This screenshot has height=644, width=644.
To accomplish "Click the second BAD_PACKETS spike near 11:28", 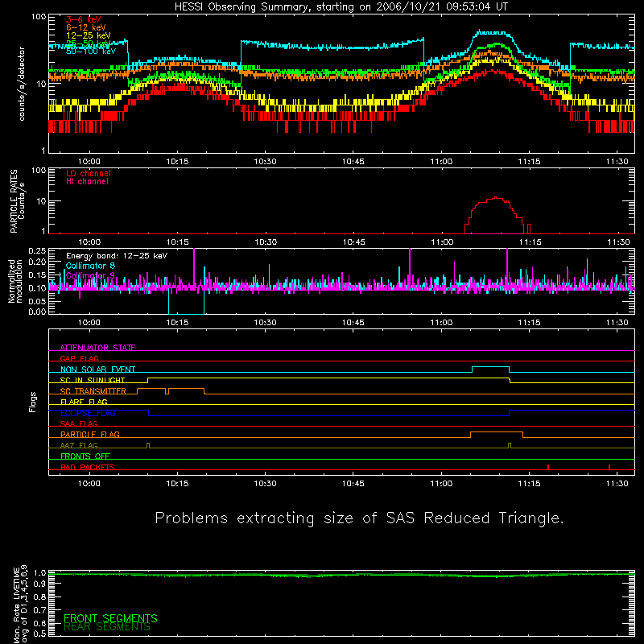I will 609,467.
